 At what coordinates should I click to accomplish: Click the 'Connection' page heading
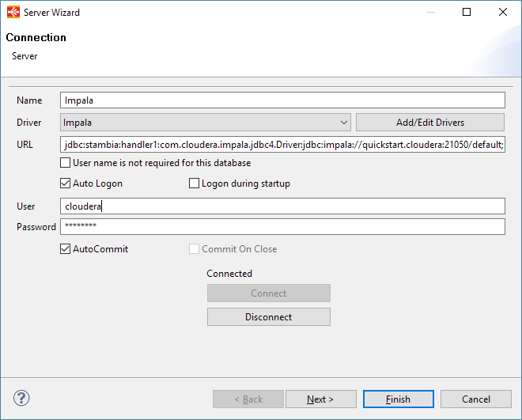point(36,38)
